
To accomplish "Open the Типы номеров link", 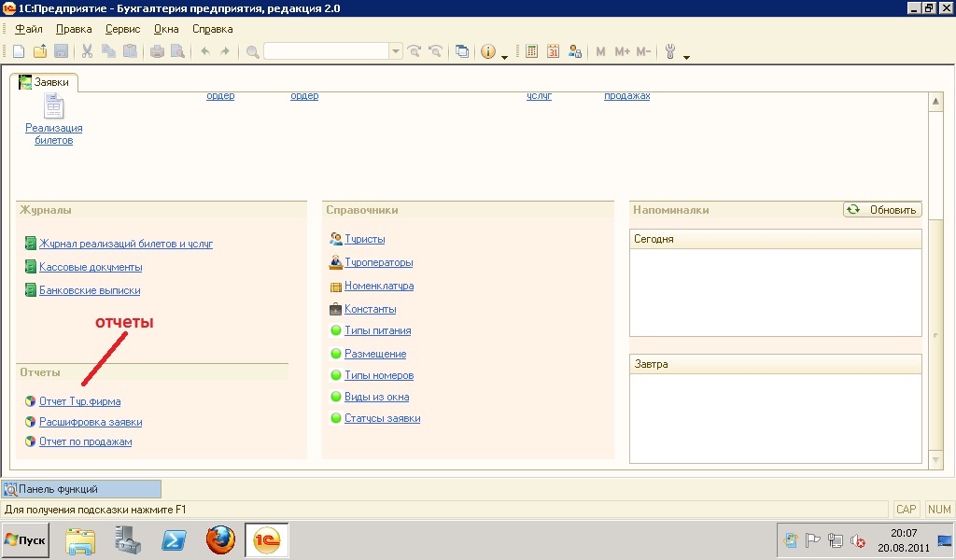I will 379,375.
